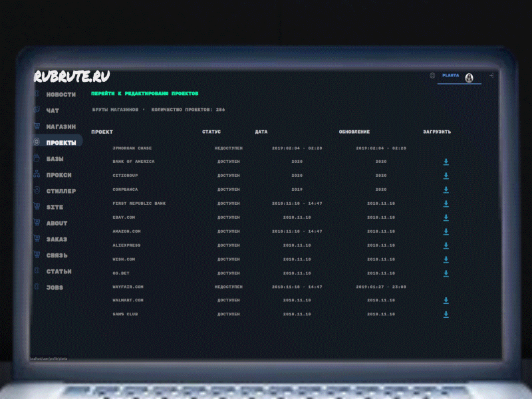Click the ОБНОВЛЕНИЕ column header

pos(354,132)
